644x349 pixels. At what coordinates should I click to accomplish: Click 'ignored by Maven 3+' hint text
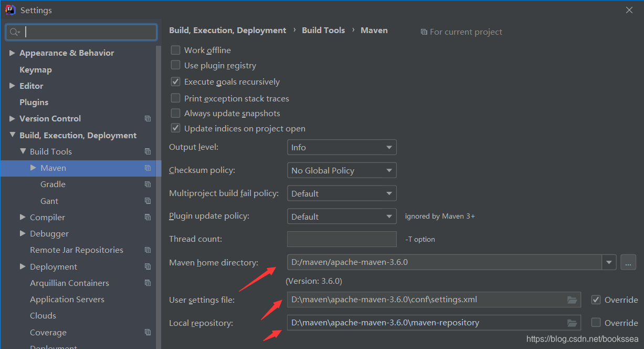(x=440, y=216)
